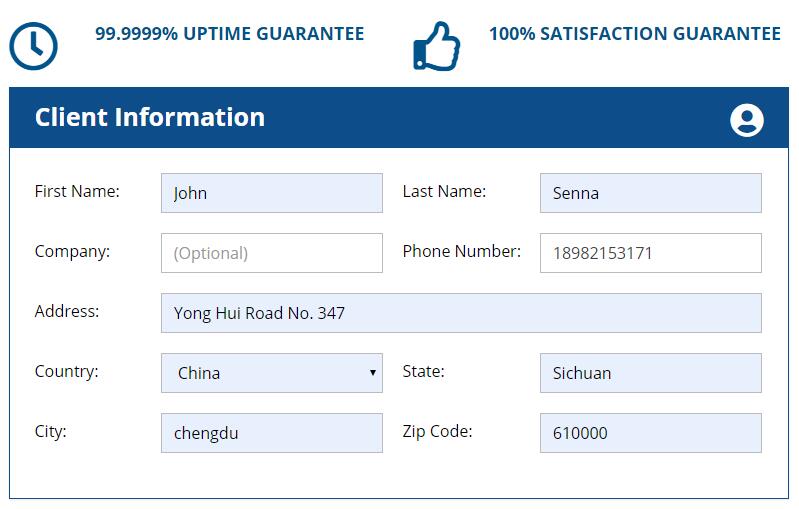
Task: Click the clock uptime icon
Action: 33,46
